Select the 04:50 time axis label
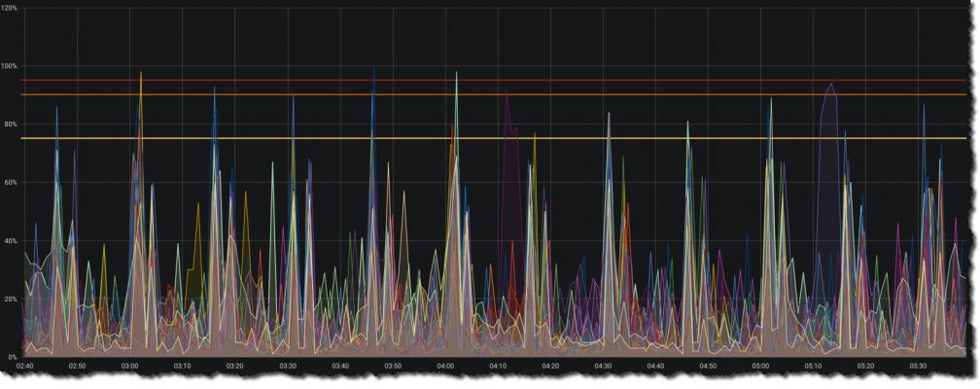Viewport: 980px width, 389px height. tap(708, 365)
